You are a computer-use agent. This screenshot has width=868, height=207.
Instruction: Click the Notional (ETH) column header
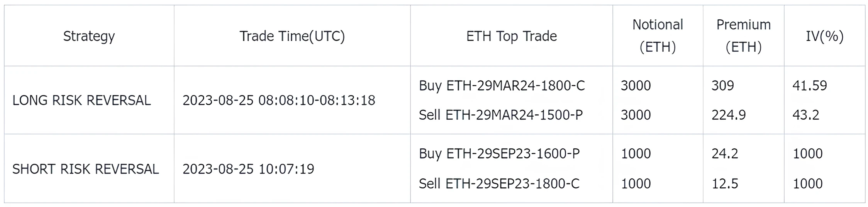(x=658, y=36)
